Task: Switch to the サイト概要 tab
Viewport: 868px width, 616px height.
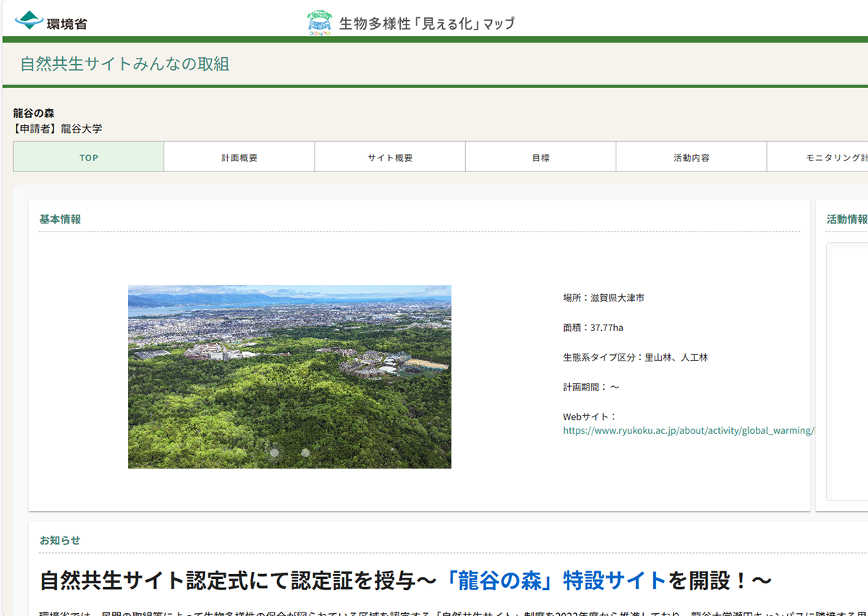Action: [x=389, y=156]
